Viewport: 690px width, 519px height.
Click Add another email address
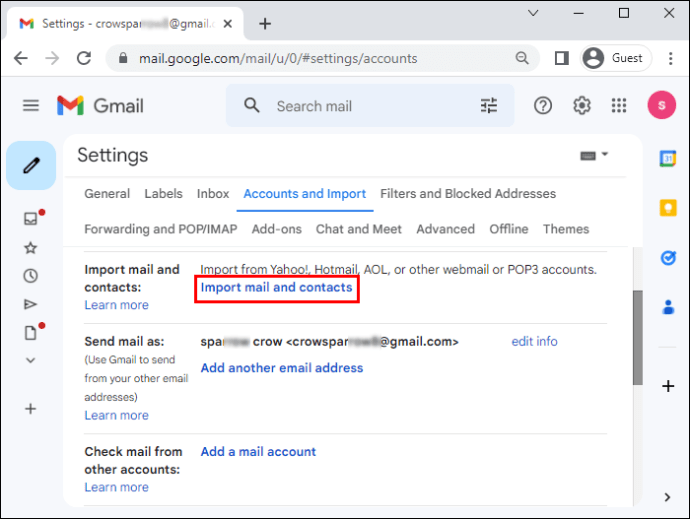[x=282, y=368]
